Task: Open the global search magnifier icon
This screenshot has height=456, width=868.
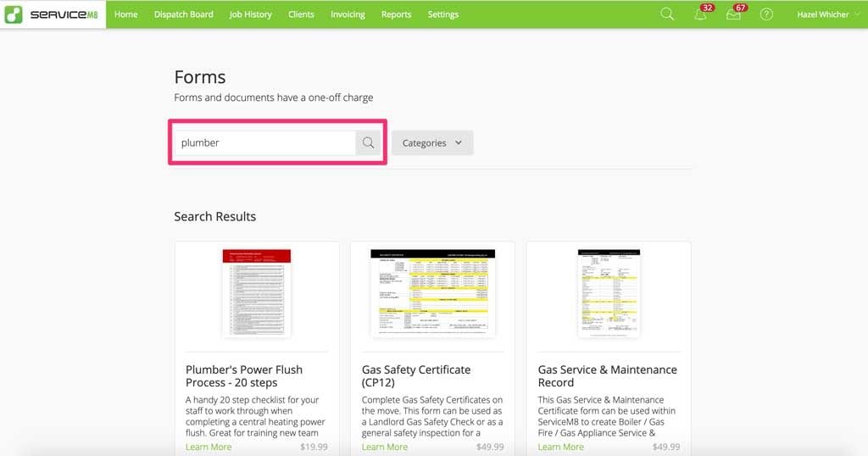Action: (x=667, y=14)
